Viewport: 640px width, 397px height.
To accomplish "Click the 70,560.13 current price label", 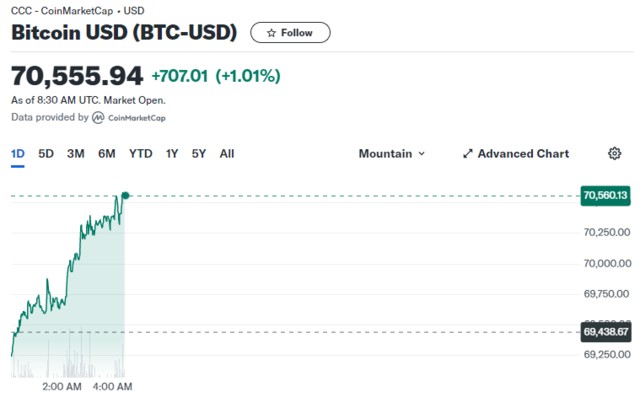I will [605, 195].
